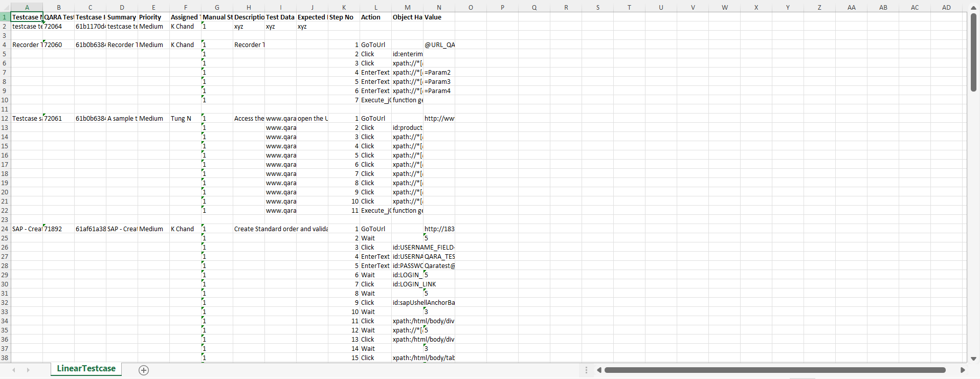
Task: Select the Priority header cell
Action: 153,17
